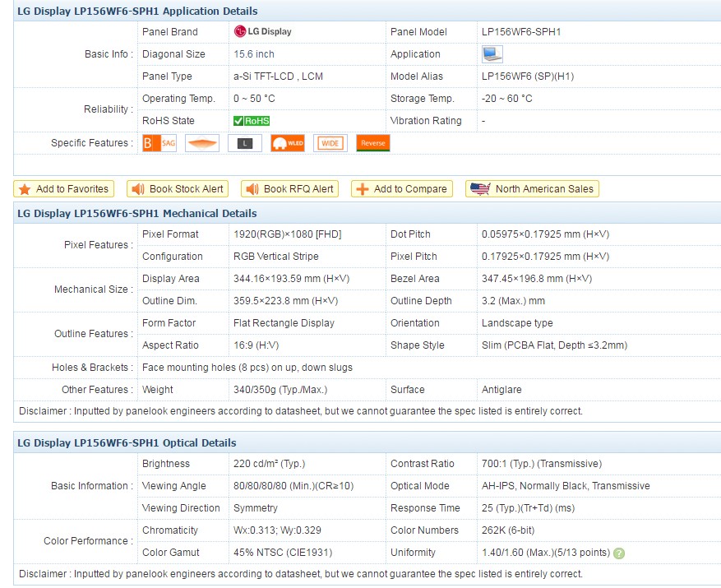Click the Color Performance row label
The width and height of the screenshot is (721, 588).
pos(88,541)
